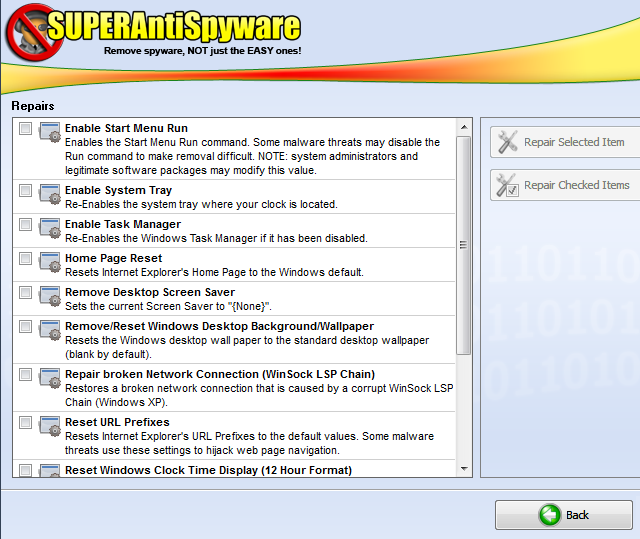The width and height of the screenshot is (640, 539).
Task: Check the Enable Start Menu Run checkbox
Action: pyautogui.click(x=25, y=129)
